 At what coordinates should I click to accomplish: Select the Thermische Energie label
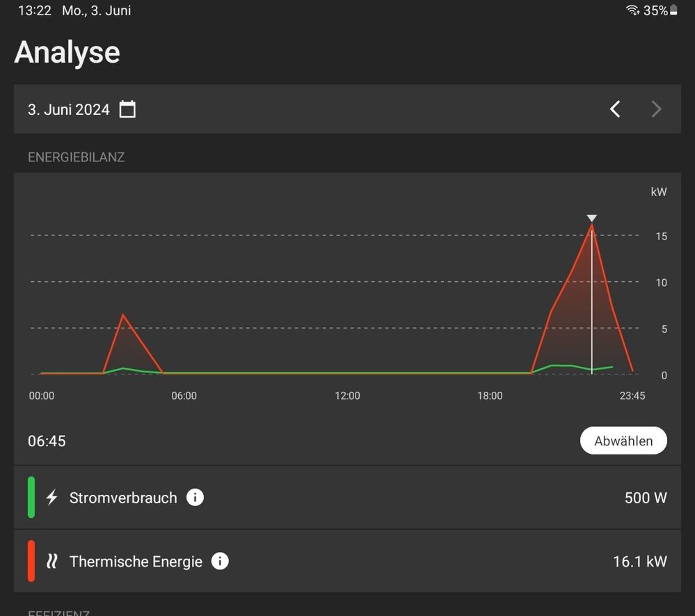[x=136, y=562]
